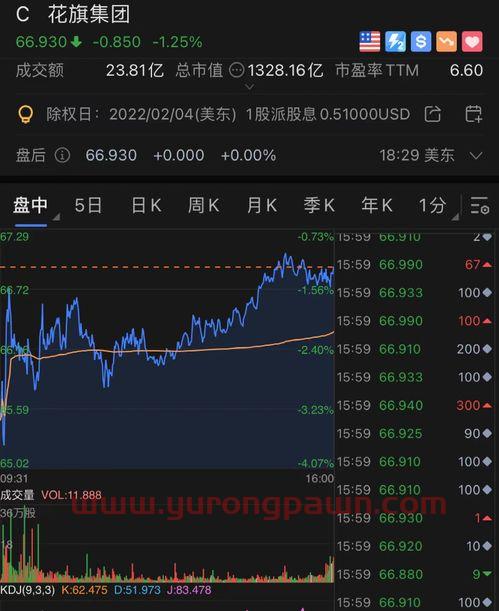The image size is (499, 611).
Task: Tap the 15:59 66.940 trade row
Action: click(x=414, y=406)
